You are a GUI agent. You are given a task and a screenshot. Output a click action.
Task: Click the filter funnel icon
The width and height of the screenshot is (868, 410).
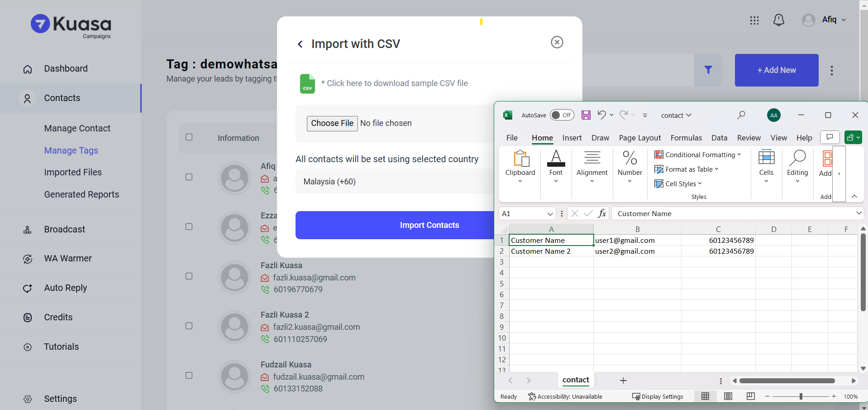tap(708, 70)
